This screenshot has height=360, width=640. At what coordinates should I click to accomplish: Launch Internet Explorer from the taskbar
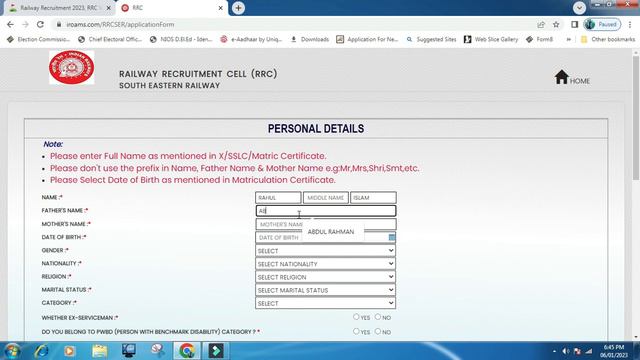42,351
